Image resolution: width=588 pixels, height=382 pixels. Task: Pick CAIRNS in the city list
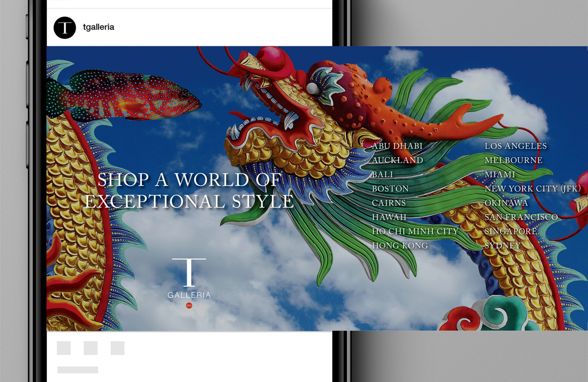389,203
